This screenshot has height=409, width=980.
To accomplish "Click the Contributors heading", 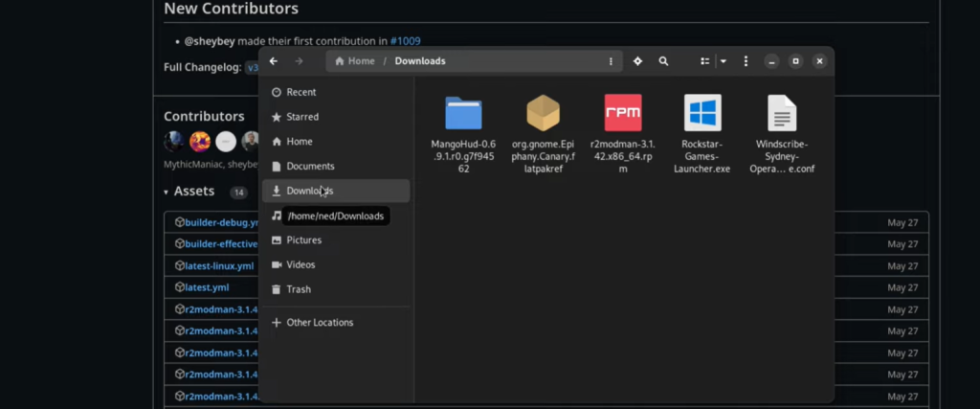I will pyautogui.click(x=204, y=116).
